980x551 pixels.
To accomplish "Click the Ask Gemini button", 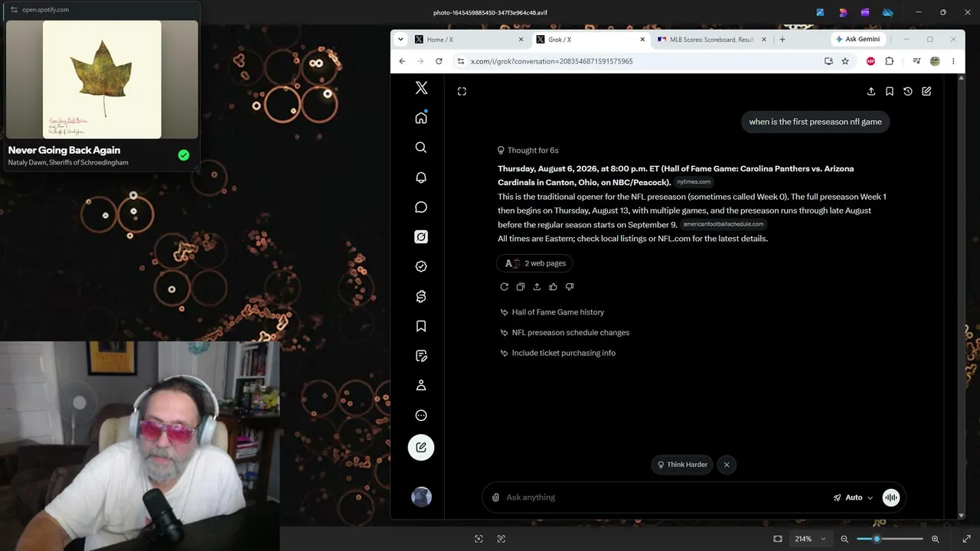I will coord(857,39).
